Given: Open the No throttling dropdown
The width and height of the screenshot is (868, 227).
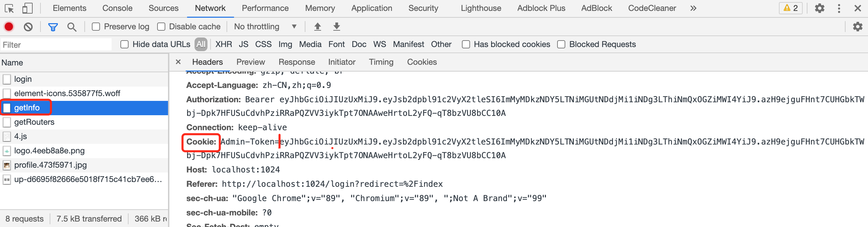Looking at the screenshot, I should click(x=265, y=27).
